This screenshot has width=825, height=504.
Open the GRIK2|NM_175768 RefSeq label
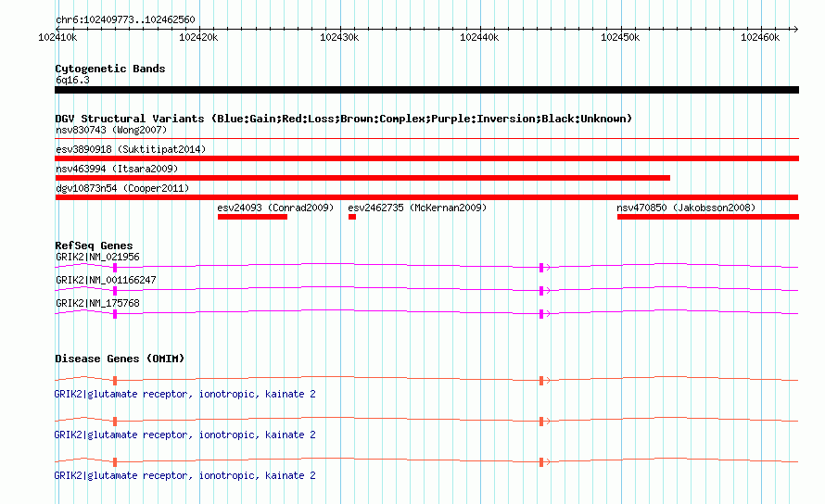click(x=97, y=303)
